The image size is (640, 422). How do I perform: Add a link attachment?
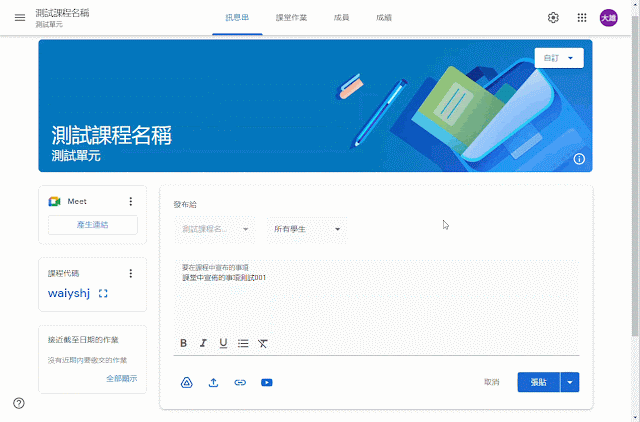pyautogui.click(x=240, y=382)
